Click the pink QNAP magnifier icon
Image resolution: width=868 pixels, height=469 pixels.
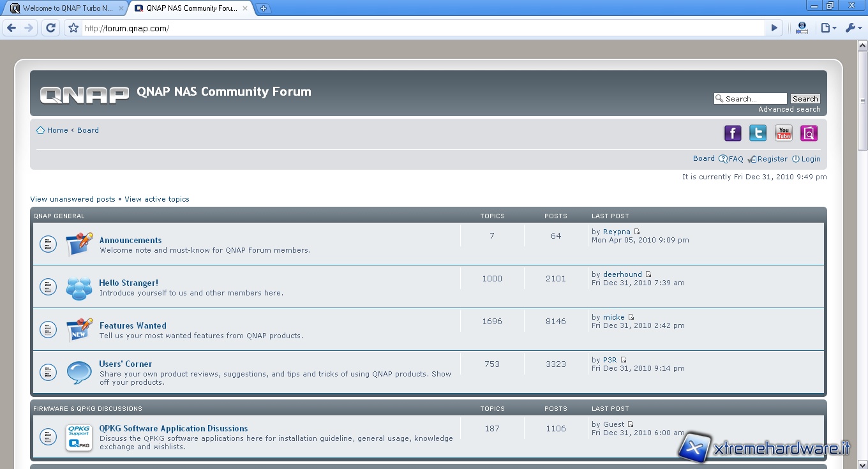809,133
